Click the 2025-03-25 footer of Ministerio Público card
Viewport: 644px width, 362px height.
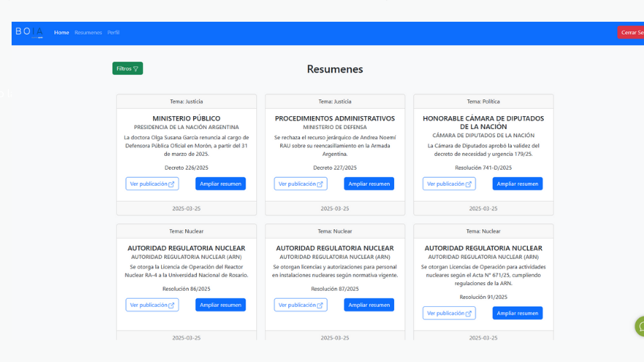pyautogui.click(x=187, y=208)
